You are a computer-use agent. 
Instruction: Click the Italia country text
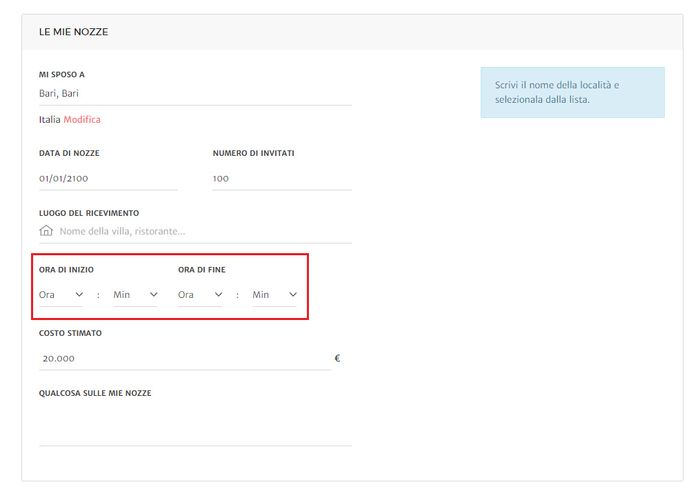[49, 120]
